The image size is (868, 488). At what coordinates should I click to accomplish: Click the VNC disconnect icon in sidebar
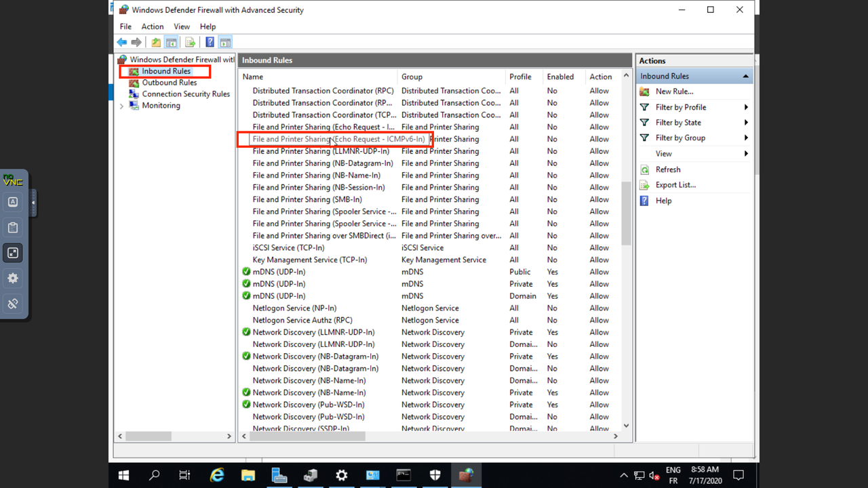[x=13, y=304]
